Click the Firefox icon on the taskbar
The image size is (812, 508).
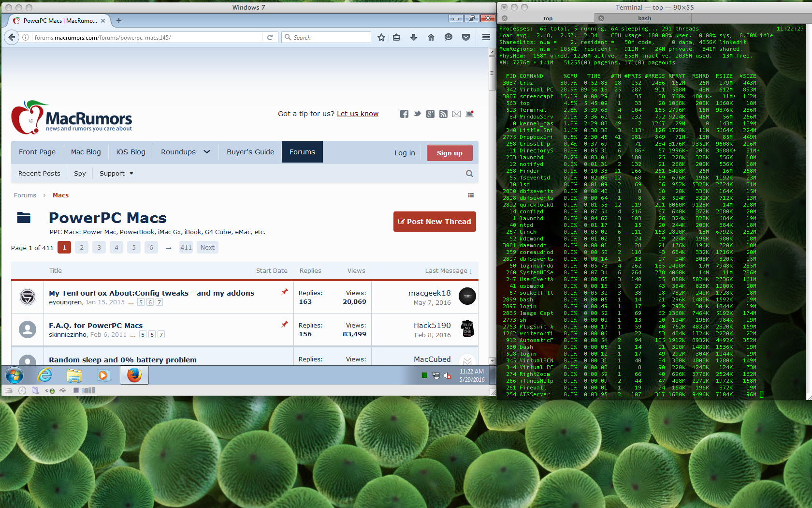pos(134,375)
